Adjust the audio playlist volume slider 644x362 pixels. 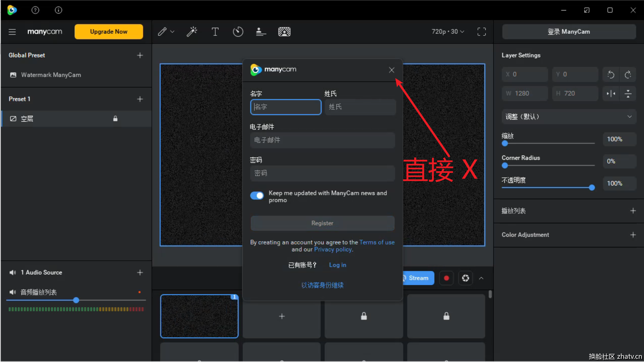click(x=76, y=300)
